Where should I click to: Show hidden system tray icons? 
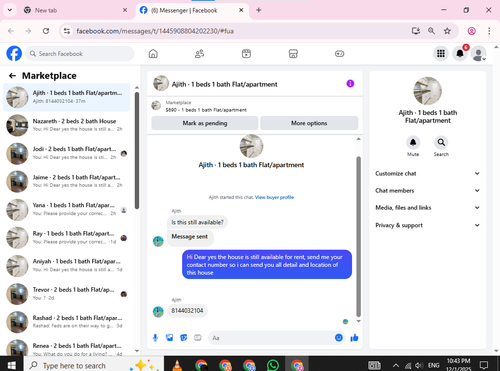396,365
